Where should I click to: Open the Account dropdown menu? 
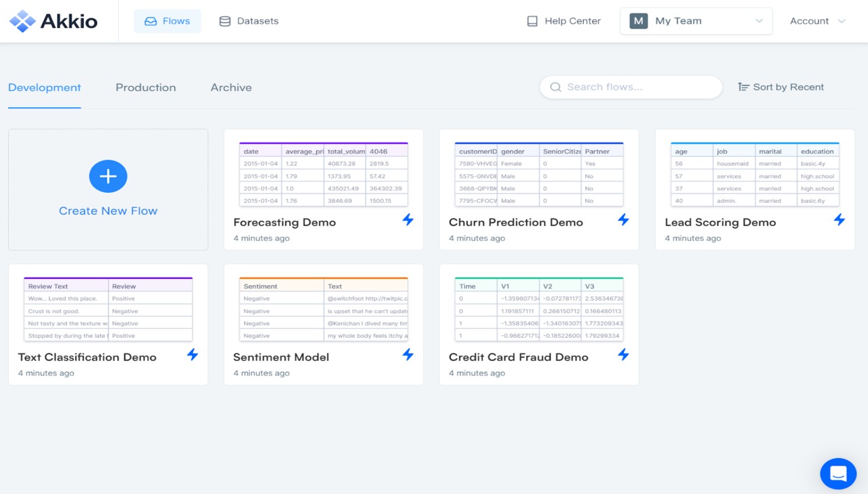(x=818, y=21)
